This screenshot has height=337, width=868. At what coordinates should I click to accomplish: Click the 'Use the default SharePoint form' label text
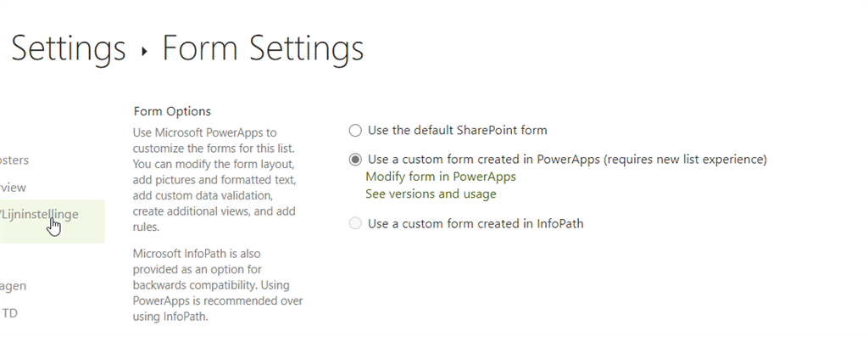pyautogui.click(x=457, y=130)
